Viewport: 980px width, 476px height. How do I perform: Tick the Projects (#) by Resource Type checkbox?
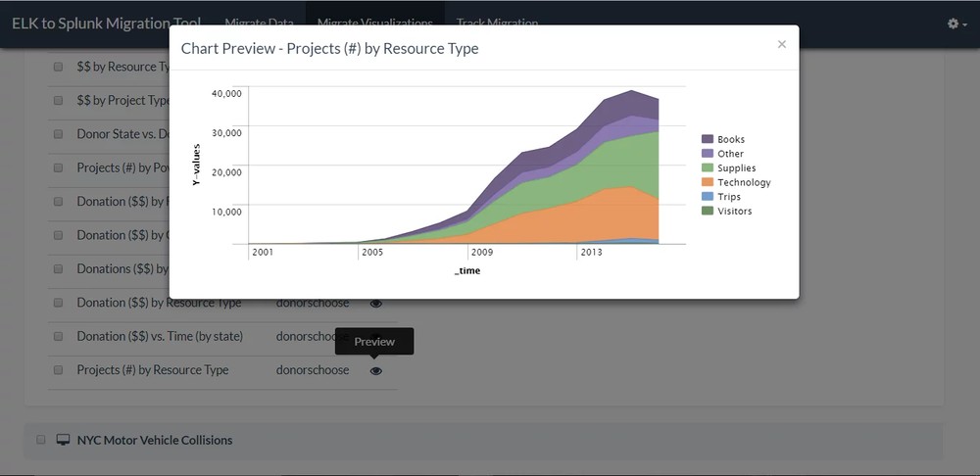click(58, 370)
